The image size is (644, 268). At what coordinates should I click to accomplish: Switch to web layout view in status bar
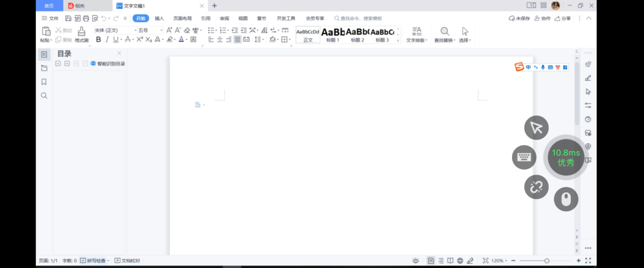[x=460, y=260]
